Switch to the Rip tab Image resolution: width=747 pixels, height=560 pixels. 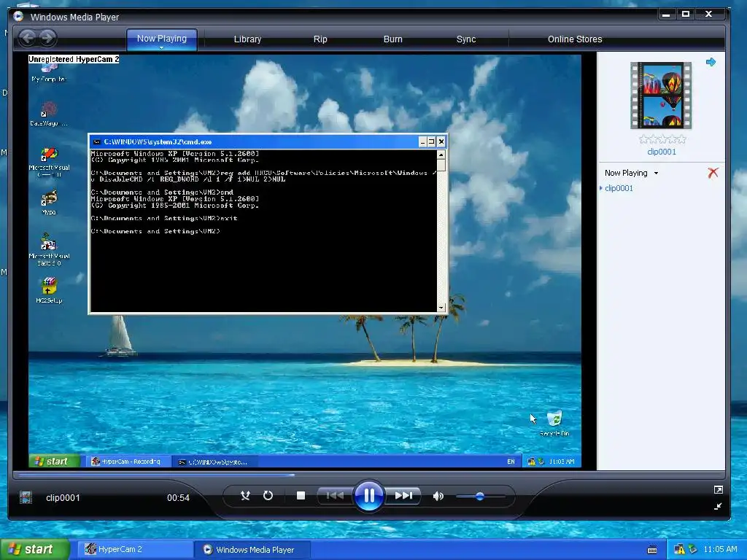tap(320, 39)
